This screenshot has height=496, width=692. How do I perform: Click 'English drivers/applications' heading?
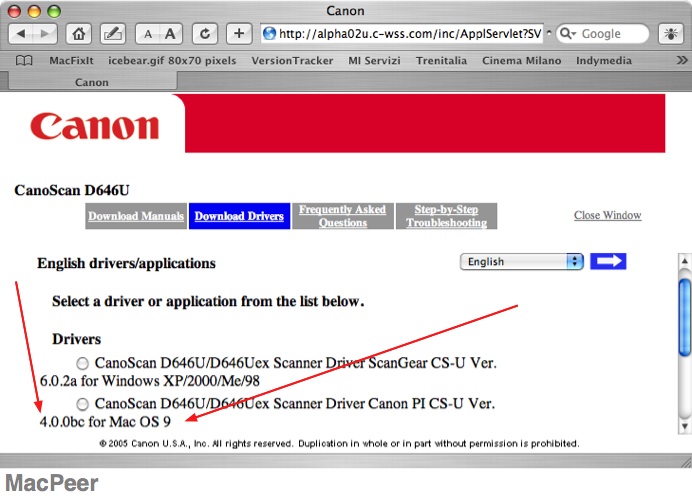pos(126,263)
